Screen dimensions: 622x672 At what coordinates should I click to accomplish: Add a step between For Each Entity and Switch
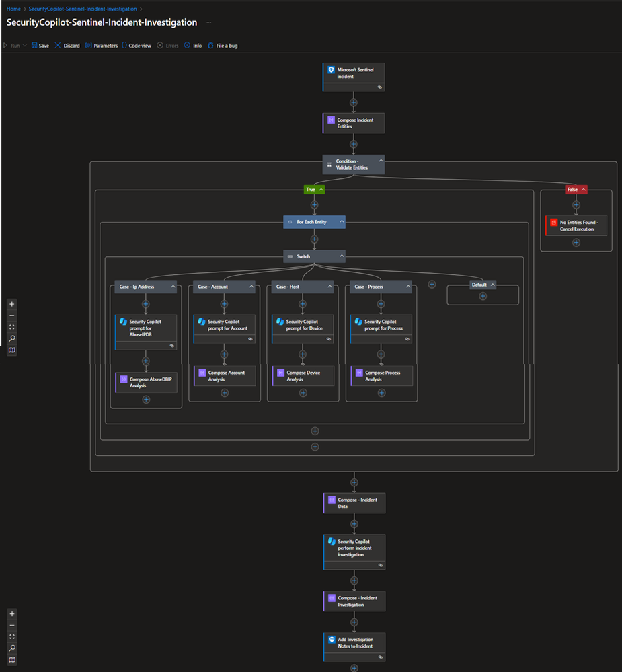click(315, 239)
